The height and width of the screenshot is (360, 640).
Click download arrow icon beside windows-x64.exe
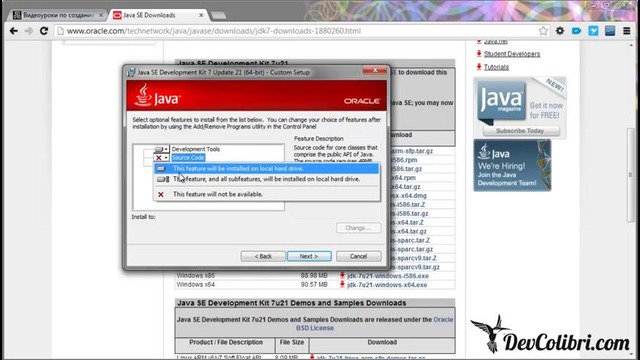[342, 284]
